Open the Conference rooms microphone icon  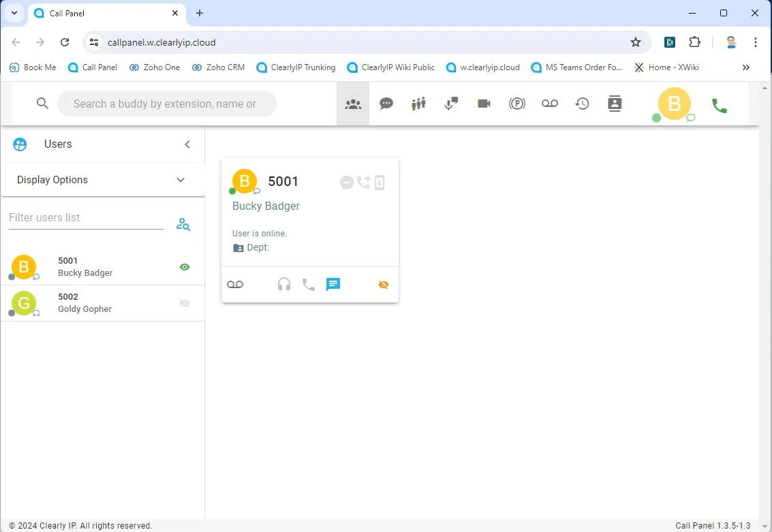coord(451,104)
